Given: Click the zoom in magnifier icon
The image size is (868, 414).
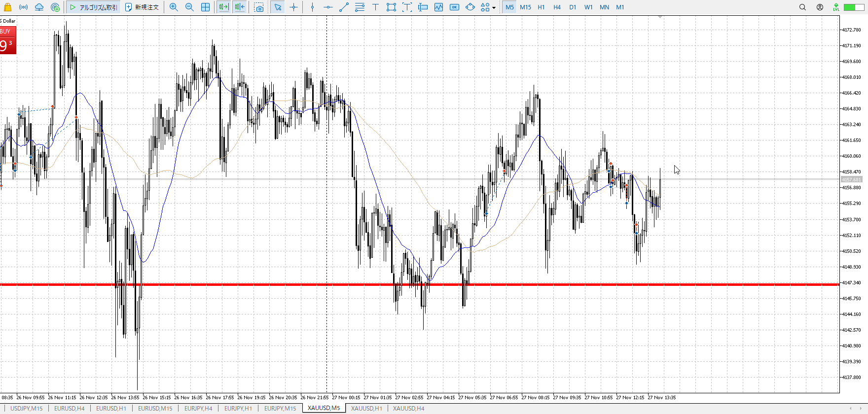Looking at the screenshot, I should 174,7.
